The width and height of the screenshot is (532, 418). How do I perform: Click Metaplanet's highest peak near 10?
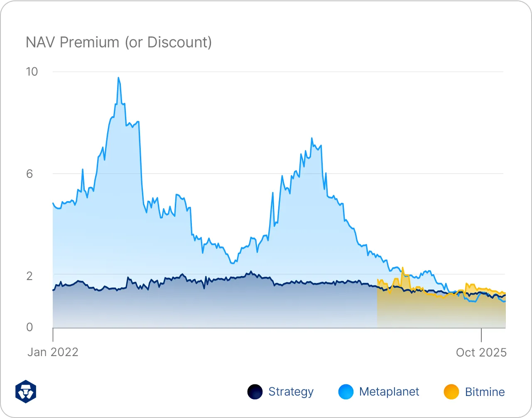tap(118, 78)
